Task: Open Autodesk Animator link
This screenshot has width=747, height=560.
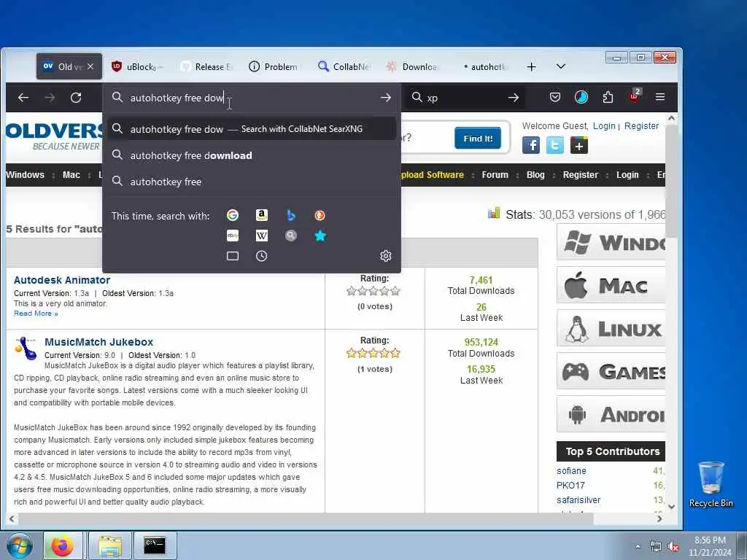Action: 62,280
